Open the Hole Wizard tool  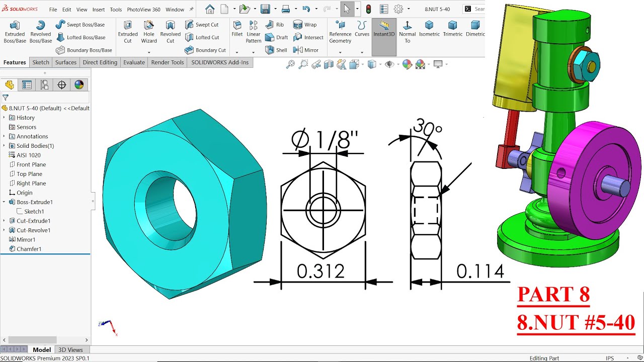[x=149, y=32]
